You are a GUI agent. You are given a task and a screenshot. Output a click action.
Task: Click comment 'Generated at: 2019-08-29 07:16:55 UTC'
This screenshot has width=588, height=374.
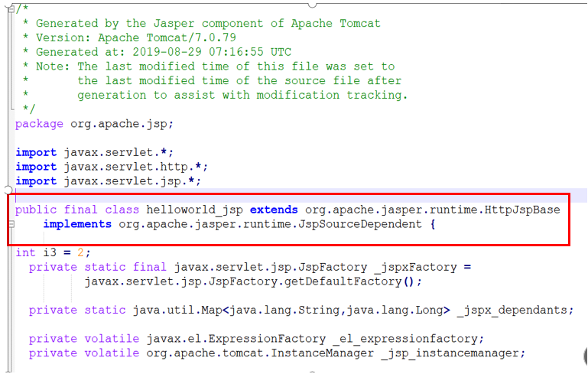pyautogui.click(x=164, y=52)
